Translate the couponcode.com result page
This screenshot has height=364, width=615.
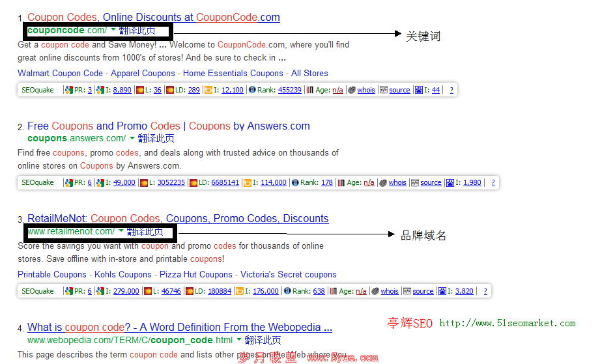click(137, 30)
